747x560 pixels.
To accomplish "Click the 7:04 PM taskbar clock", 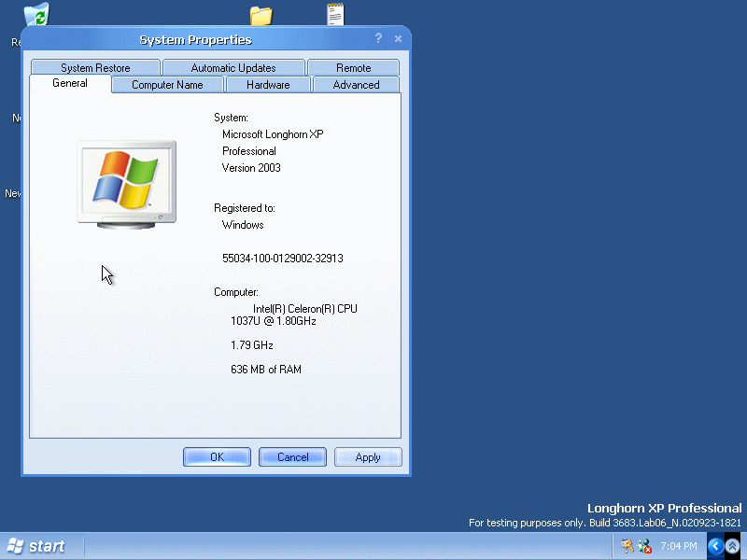I will [679, 546].
